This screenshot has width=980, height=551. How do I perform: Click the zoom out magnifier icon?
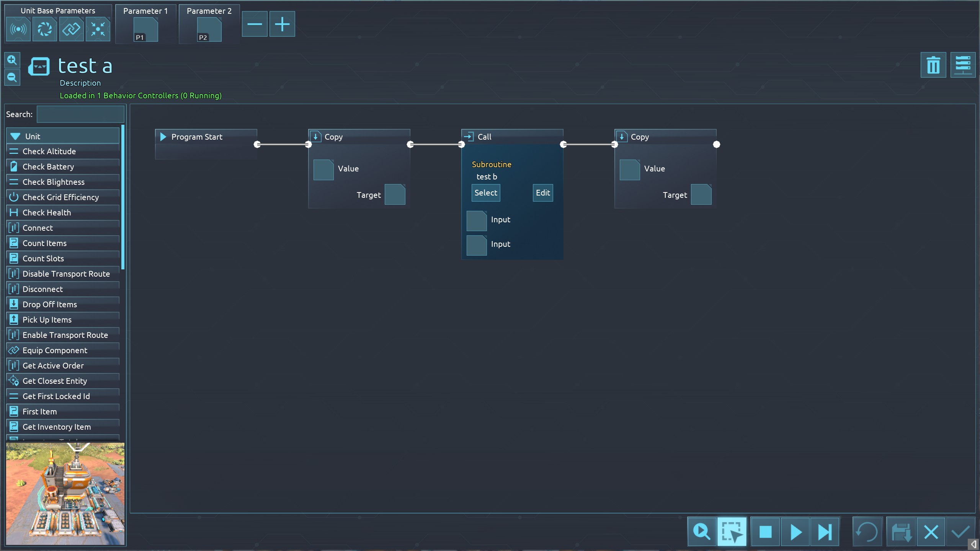pos(12,78)
